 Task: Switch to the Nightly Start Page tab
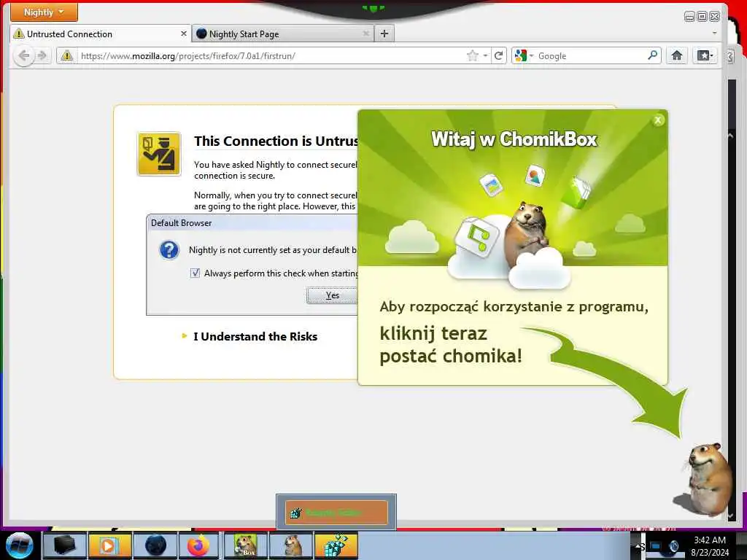click(x=282, y=34)
